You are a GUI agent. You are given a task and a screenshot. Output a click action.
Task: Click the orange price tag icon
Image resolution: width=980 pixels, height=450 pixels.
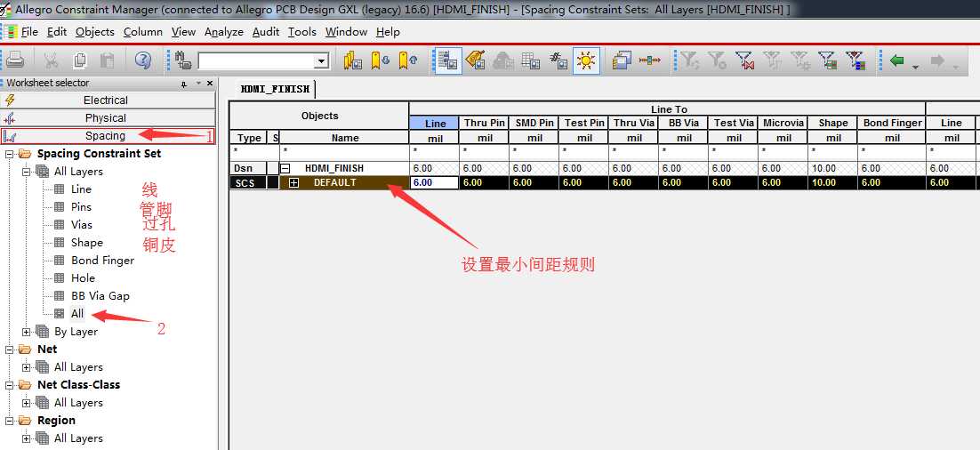[x=475, y=60]
